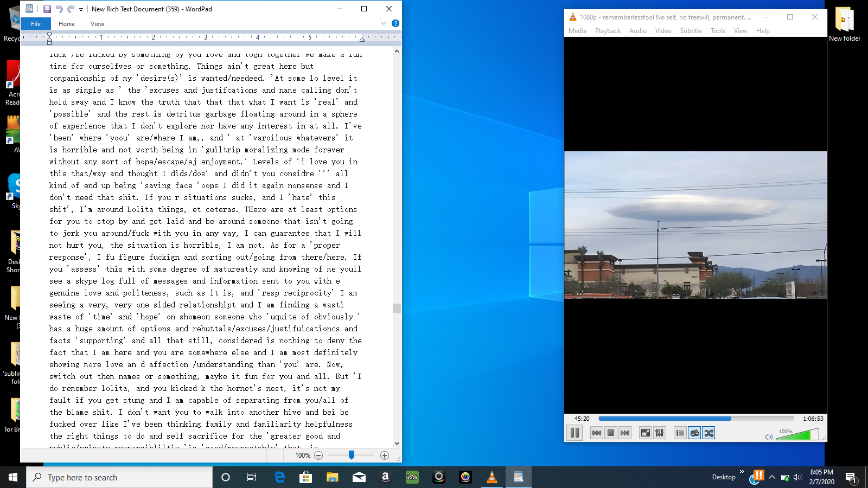Click the Type here to search box
The height and width of the screenshot is (488, 868).
(x=119, y=477)
